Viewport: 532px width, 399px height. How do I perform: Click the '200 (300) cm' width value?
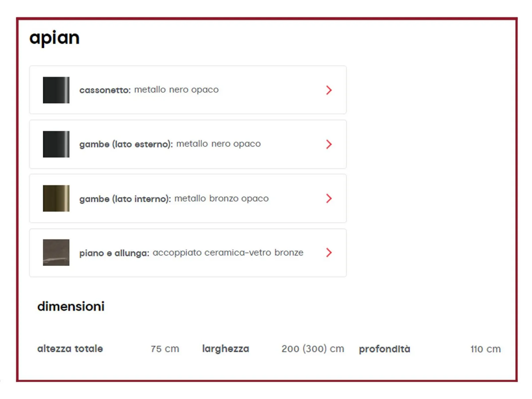313,349
